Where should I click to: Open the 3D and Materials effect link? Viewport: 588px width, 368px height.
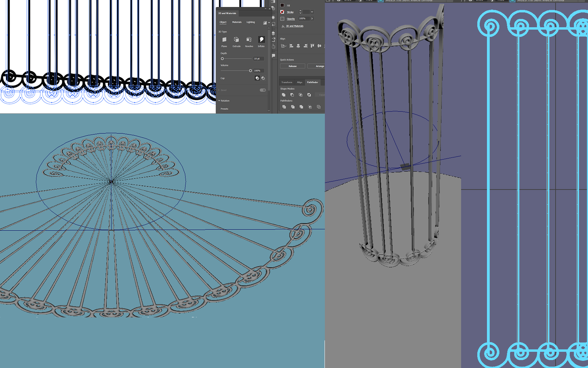[295, 26]
